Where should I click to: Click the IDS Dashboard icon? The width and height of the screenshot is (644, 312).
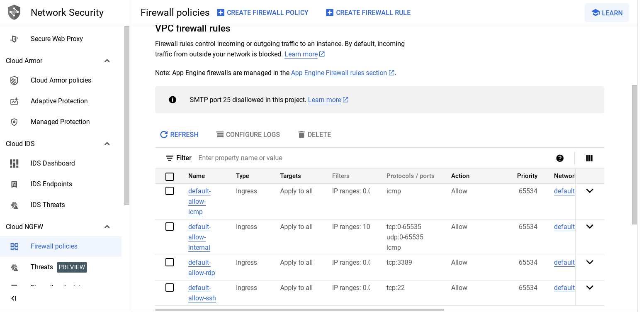(x=14, y=163)
